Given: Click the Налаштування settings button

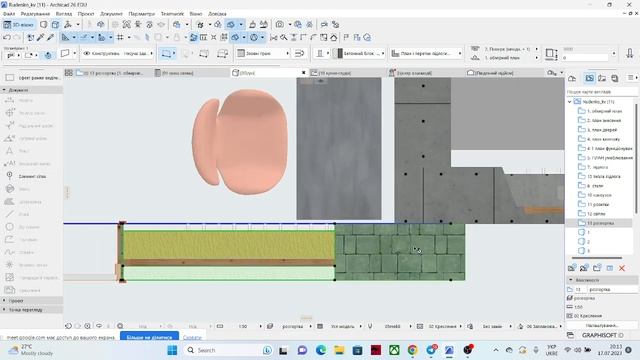Looking at the screenshot, I should click(x=602, y=326).
